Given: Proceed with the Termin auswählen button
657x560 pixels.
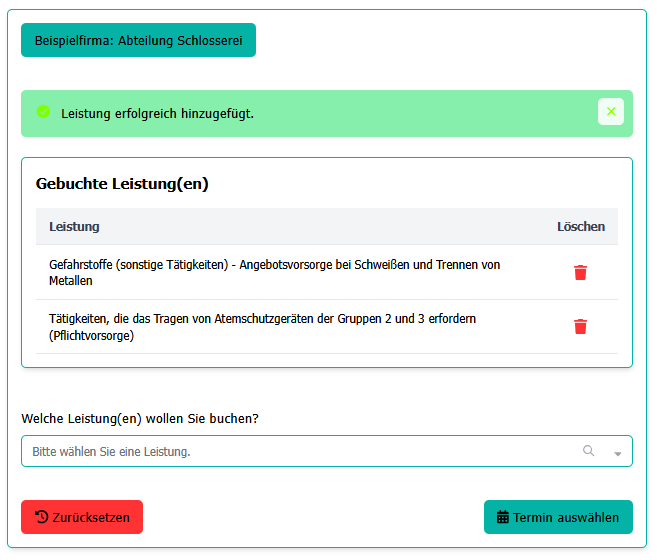Looking at the screenshot, I should click(x=558, y=518).
